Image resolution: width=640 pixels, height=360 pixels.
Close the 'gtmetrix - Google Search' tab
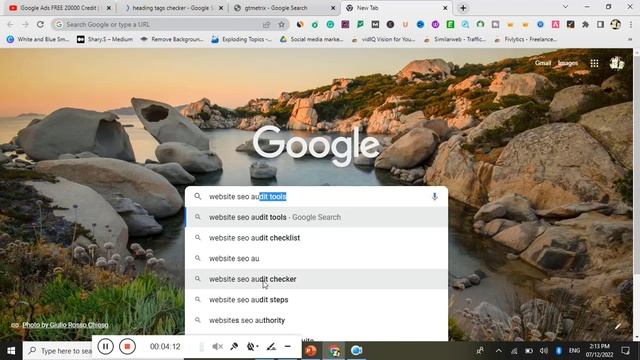pyautogui.click(x=333, y=8)
